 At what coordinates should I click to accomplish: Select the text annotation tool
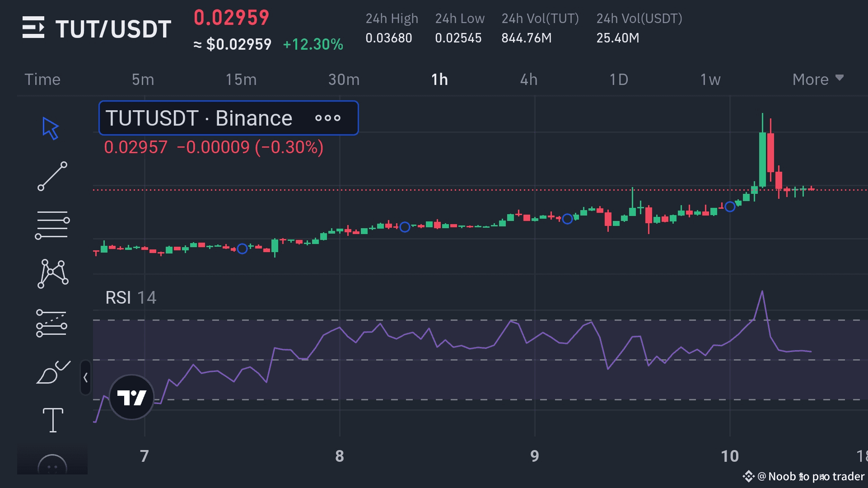(53, 420)
